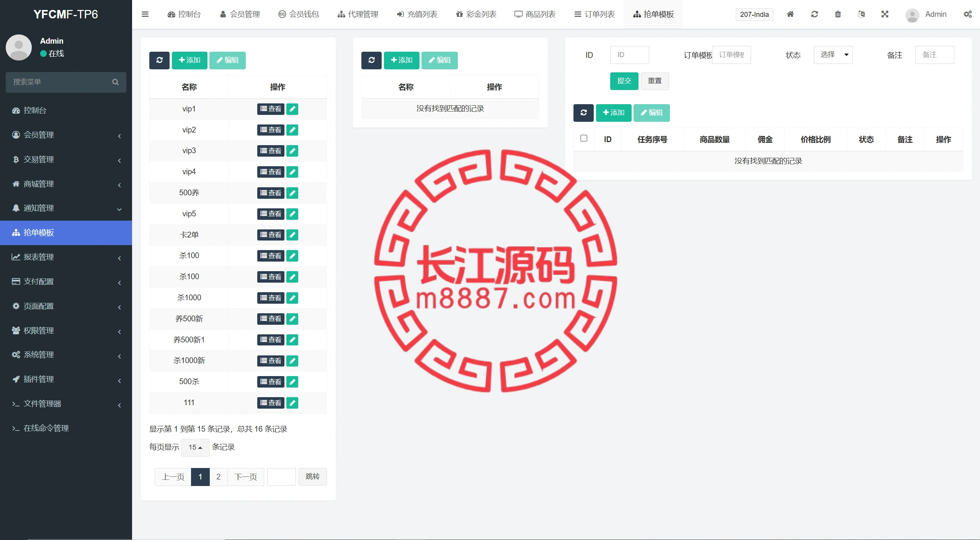The width and height of the screenshot is (980, 540).
Task: Click the 订单模板 input field
Action: (731, 55)
